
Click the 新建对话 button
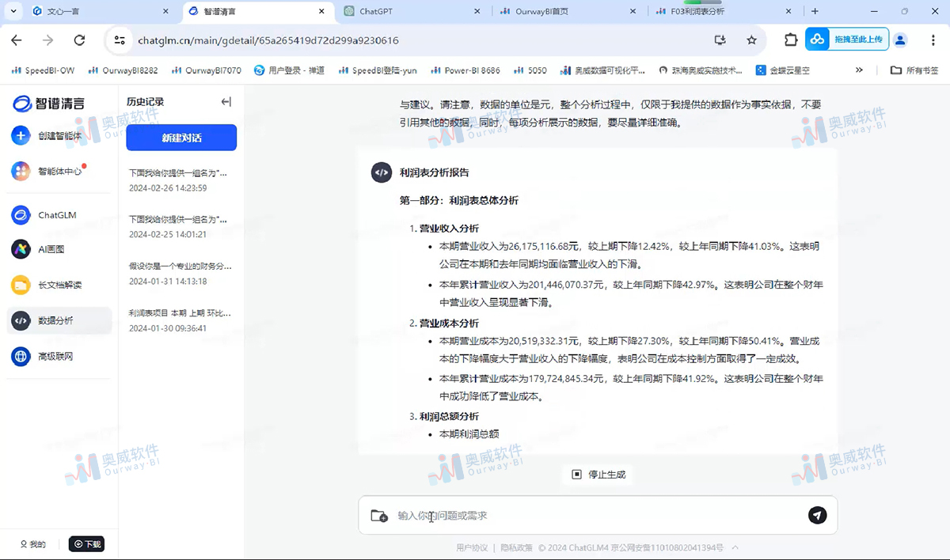click(x=180, y=137)
